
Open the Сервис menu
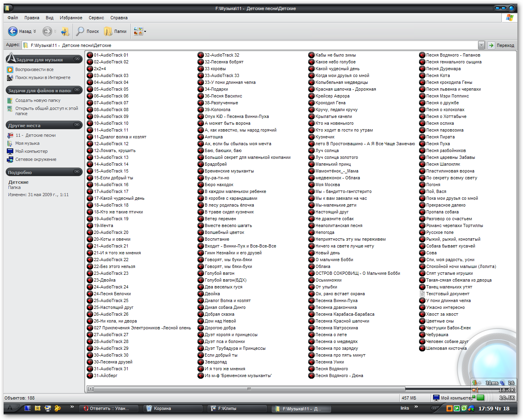pos(96,18)
